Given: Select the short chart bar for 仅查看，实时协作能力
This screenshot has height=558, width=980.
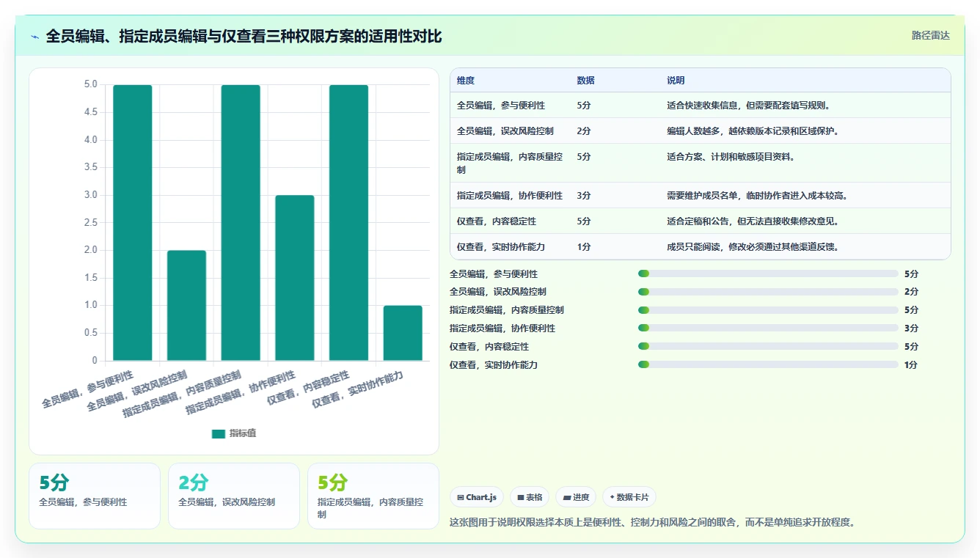Looking at the screenshot, I should point(403,333).
